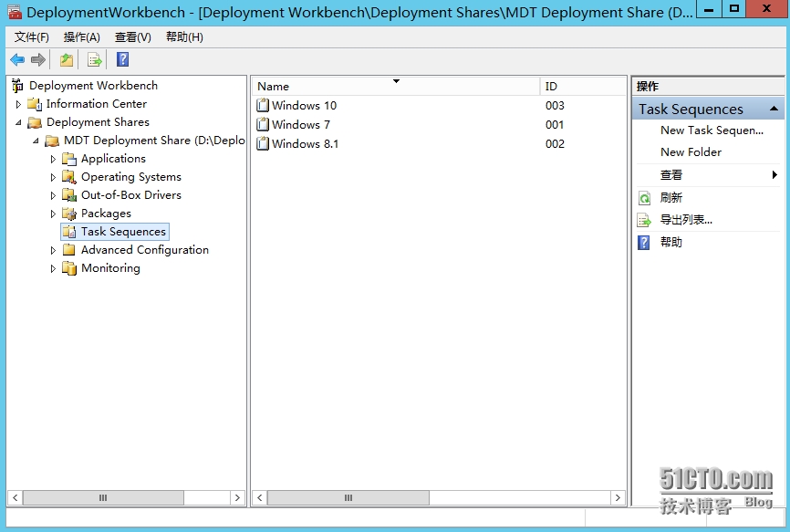790x532 pixels.
Task: Click the Up one level folder icon
Action: tap(67, 60)
